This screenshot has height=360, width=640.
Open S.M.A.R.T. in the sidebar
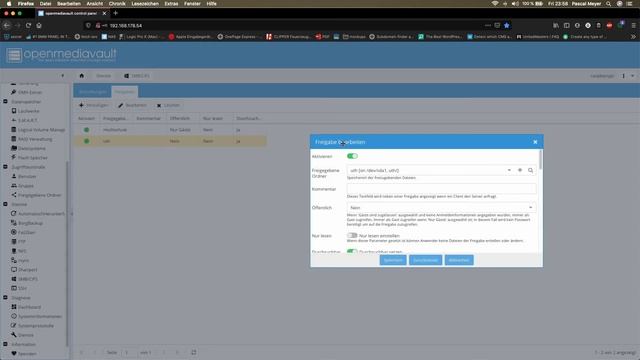coord(24,120)
